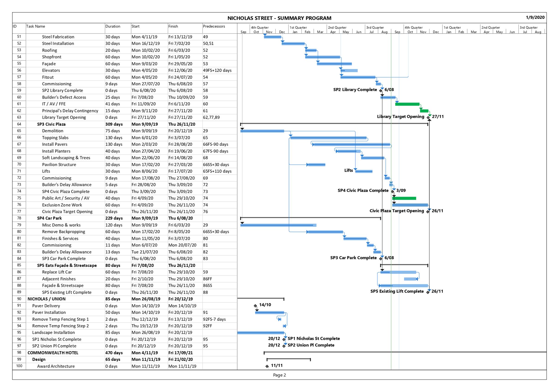Select the 11/11 Award Architecture milestone diamond
The width and height of the screenshot is (559, 392).
(x=267, y=366)
